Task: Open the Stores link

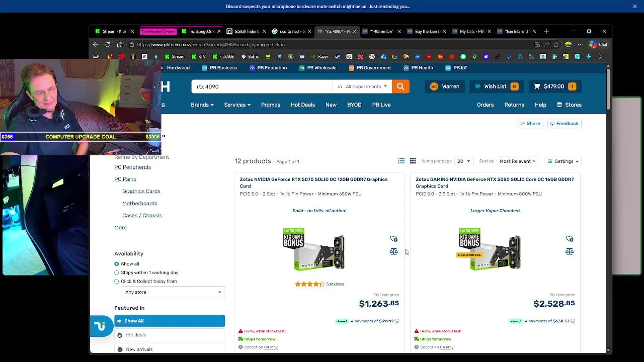Action: pos(569,105)
